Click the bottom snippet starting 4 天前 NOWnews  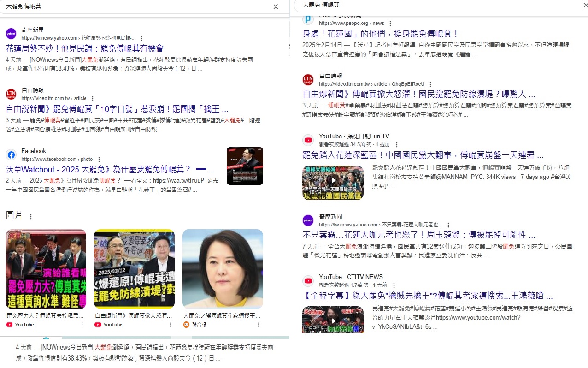pos(145,353)
